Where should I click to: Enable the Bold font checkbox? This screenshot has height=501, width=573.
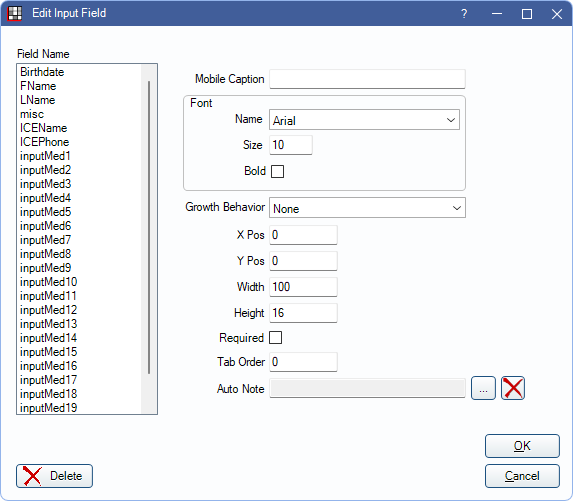click(x=277, y=171)
